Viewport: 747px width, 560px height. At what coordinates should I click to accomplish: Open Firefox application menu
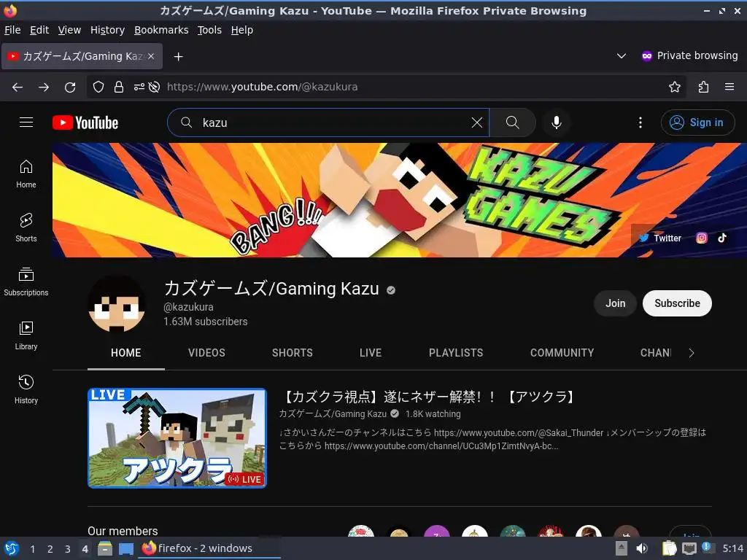point(729,87)
